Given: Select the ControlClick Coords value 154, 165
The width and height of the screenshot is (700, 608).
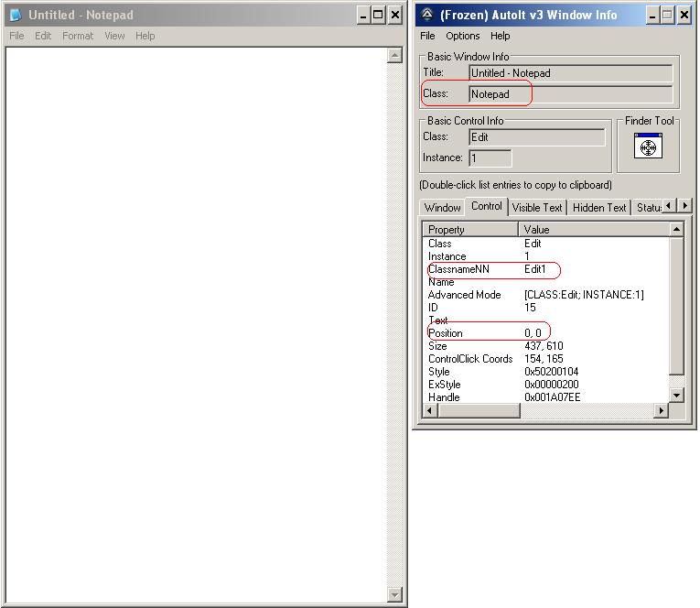Looking at the screenshot, I should pos(544,359).
